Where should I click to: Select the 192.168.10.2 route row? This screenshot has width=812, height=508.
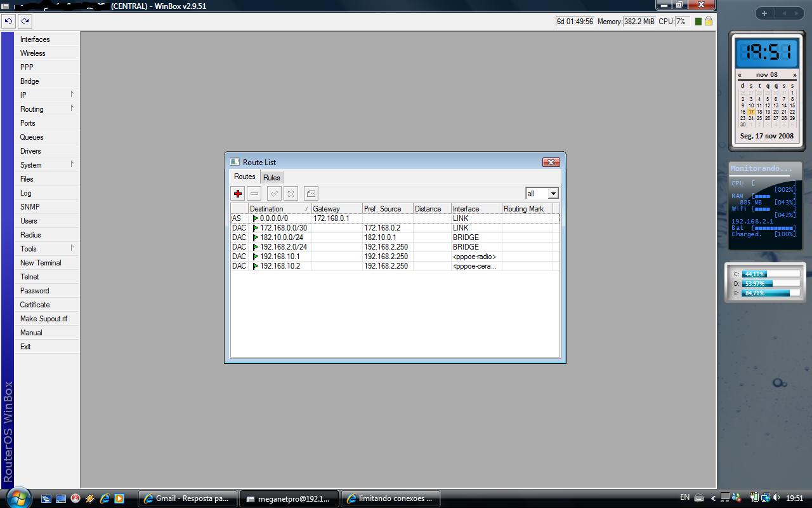(395, 266)
